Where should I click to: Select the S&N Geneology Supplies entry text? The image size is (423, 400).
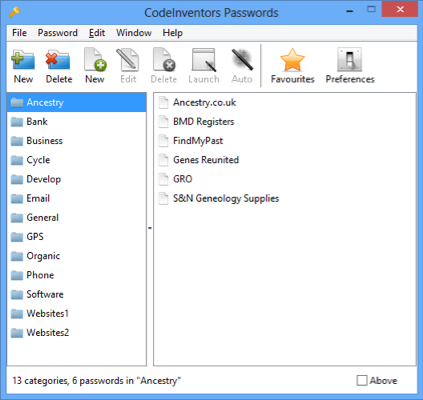(226, 198)
